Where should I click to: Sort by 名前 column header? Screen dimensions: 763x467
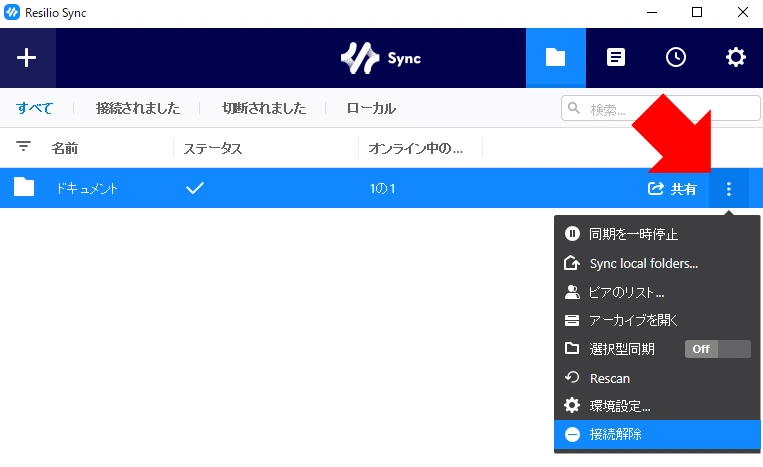coord(65,148)
